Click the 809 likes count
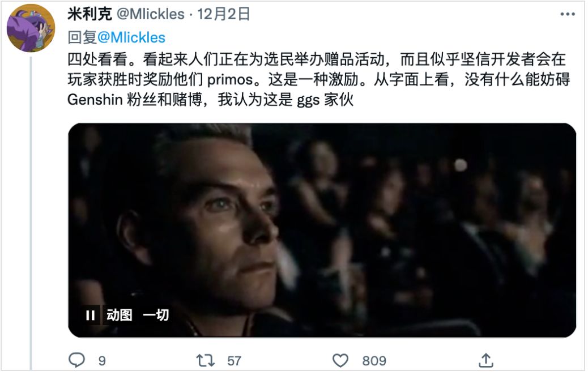This screenshot has height=375, width=588. pyautogui.click(x=374, y=361)
